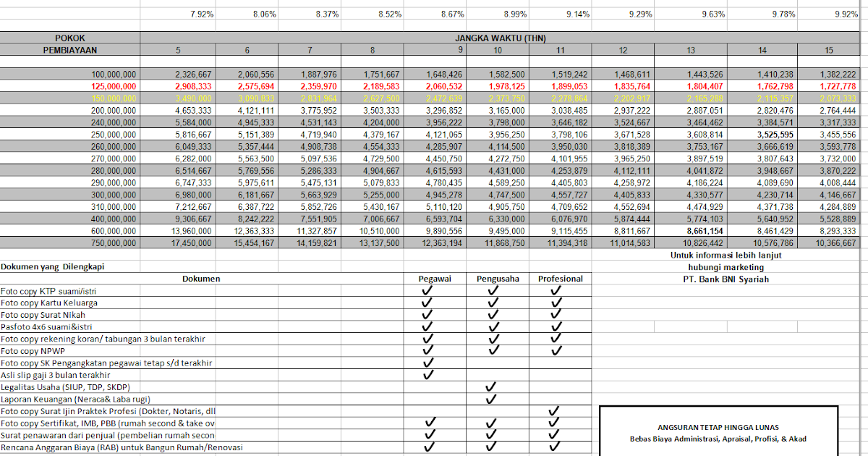Click the Pengusaha column header
The image size is (868, 456).
(x=498, y=278)
